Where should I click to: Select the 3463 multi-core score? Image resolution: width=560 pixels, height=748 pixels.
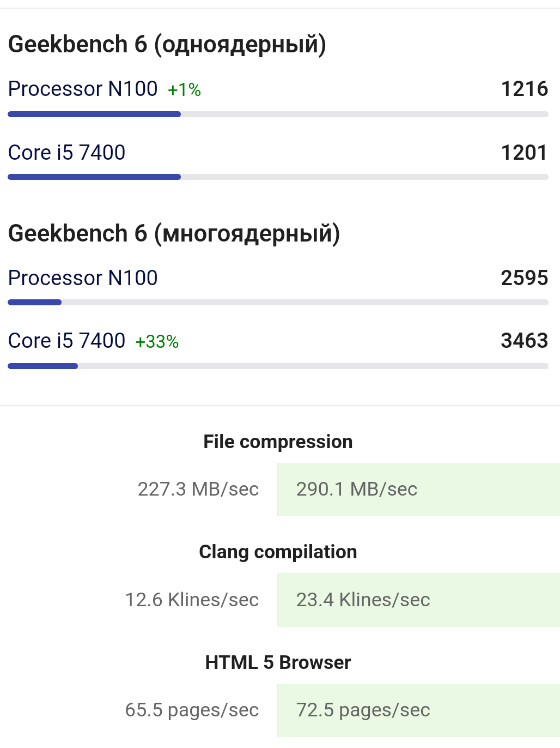524,341
